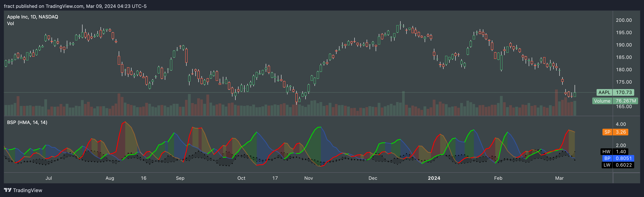644x197 pixels.
Task: Click the Mar time axis label
Action: [559, 178]
